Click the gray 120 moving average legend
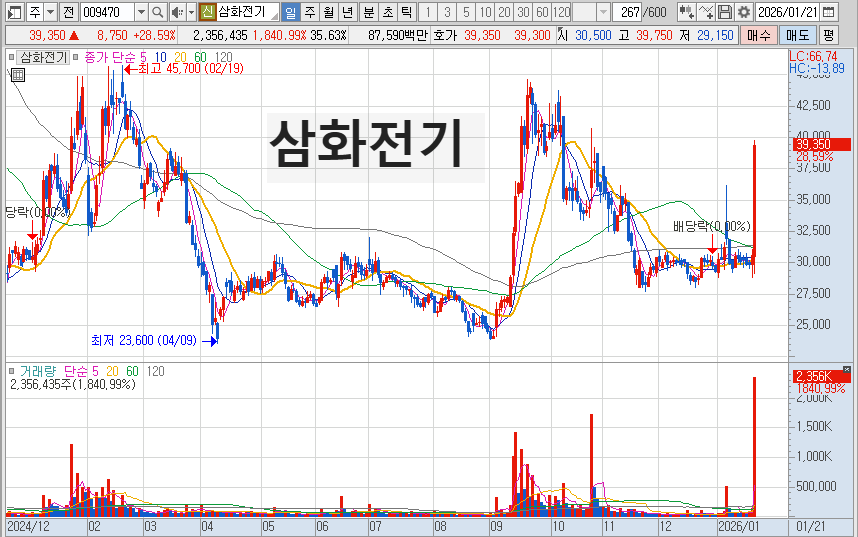This screenshot has width=858, height=537. click(223, 57)
